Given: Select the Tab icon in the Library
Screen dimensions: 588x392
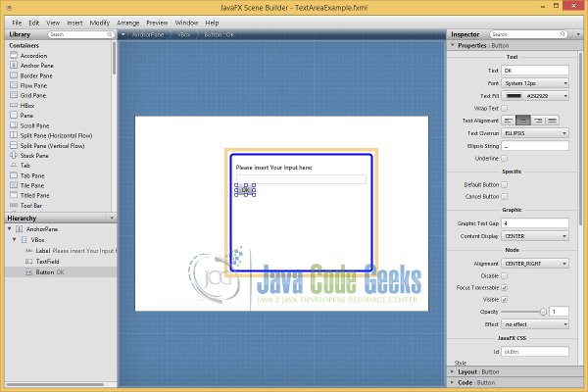Looking at the screenshot, I should [x=14, y=165].
